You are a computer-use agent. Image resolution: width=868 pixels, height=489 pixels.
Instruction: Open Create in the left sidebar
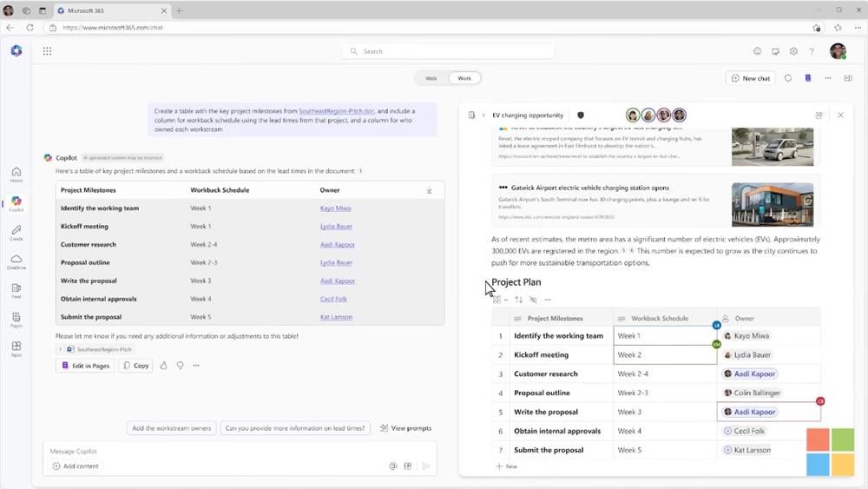(x=16, y=232)
